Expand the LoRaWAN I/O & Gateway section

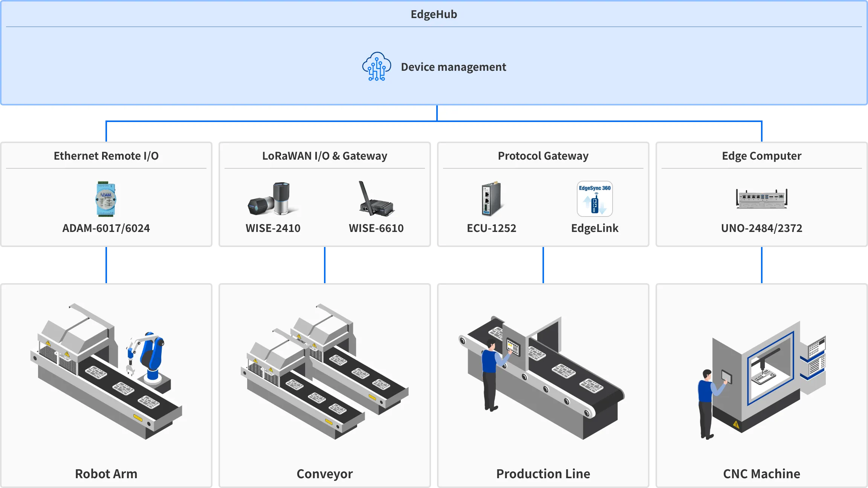pos(324,156)
